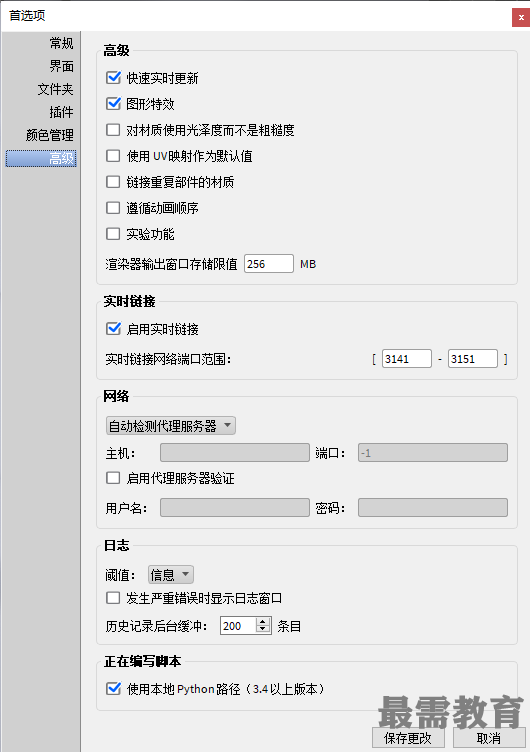Expand the 阈值 信息 dropdown
Screen dimensions: 530x752
[171, 574]
